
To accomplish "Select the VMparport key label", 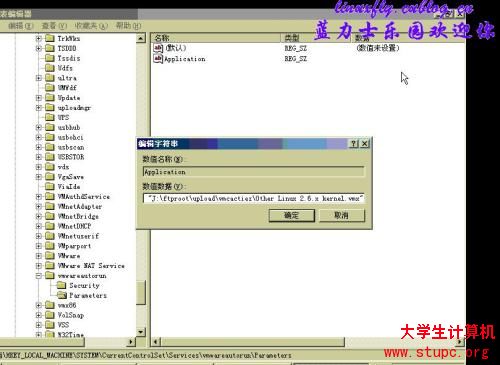I will point(74,246).
